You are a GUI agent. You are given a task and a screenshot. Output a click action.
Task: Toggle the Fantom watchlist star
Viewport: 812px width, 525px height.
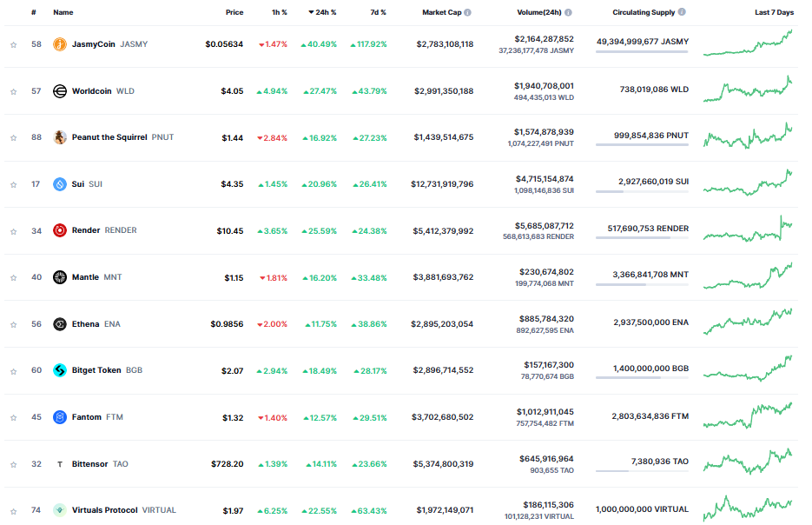(x=14, y=418)
